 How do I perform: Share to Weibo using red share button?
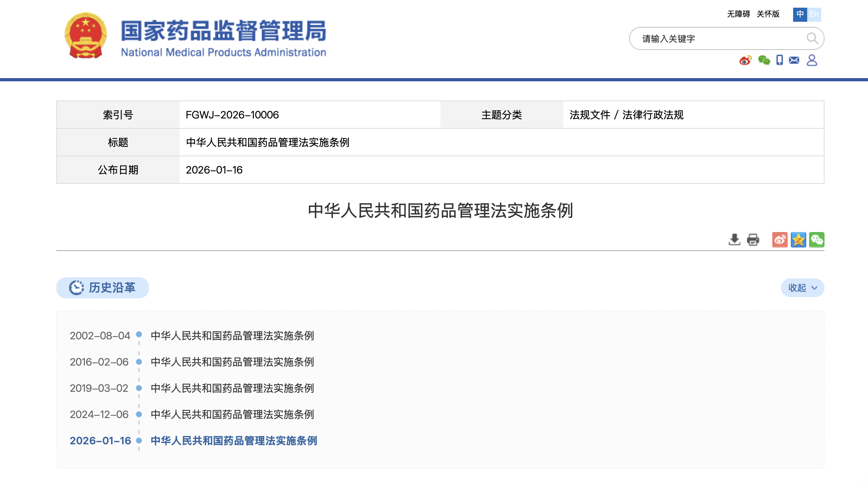point(780,240)
